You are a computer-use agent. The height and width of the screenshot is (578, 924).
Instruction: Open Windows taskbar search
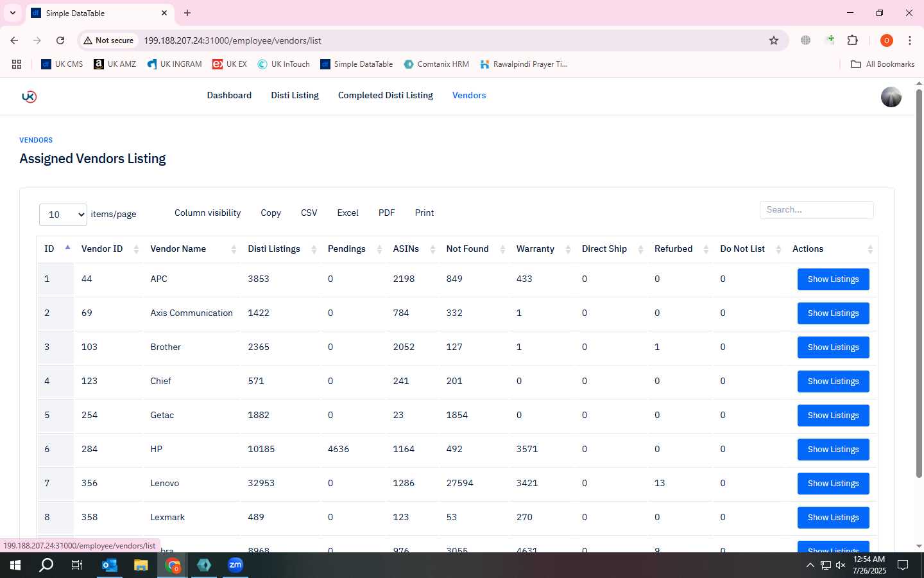click(46, 565)
